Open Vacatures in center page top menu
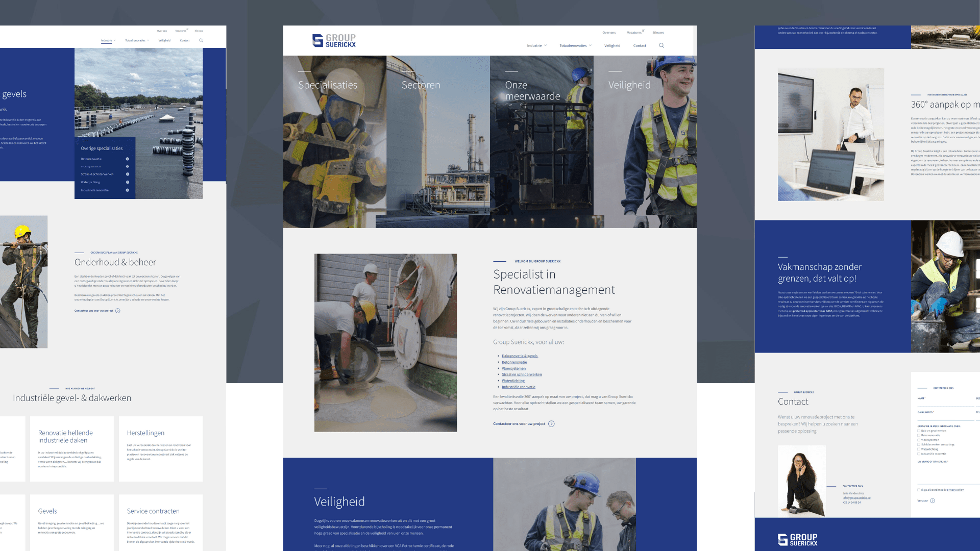This screenshot has width=980, height=551. (x=634, y=33)
